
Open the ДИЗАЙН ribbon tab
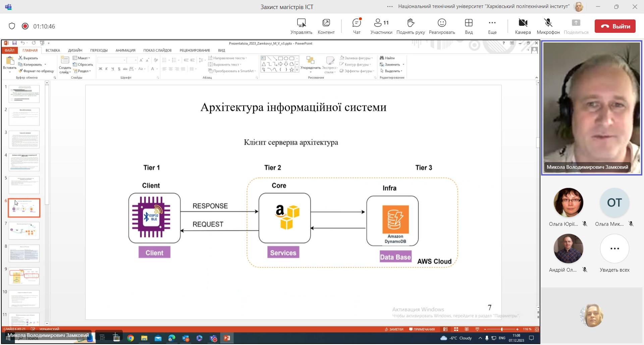point(75,50)
